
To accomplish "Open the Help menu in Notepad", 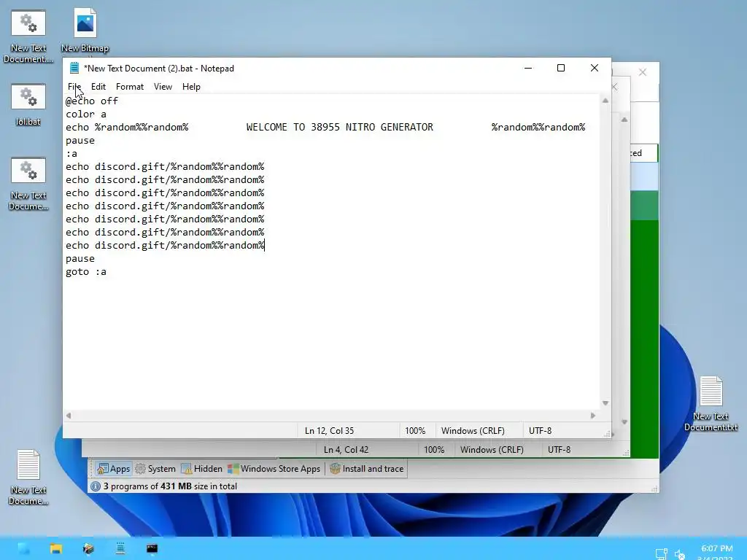I will 191,87.
